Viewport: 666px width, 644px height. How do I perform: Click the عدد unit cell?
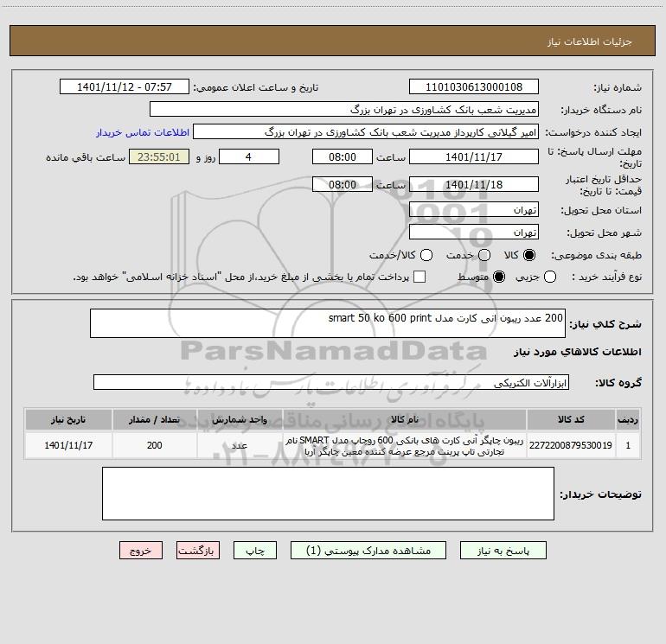[240, 445]
